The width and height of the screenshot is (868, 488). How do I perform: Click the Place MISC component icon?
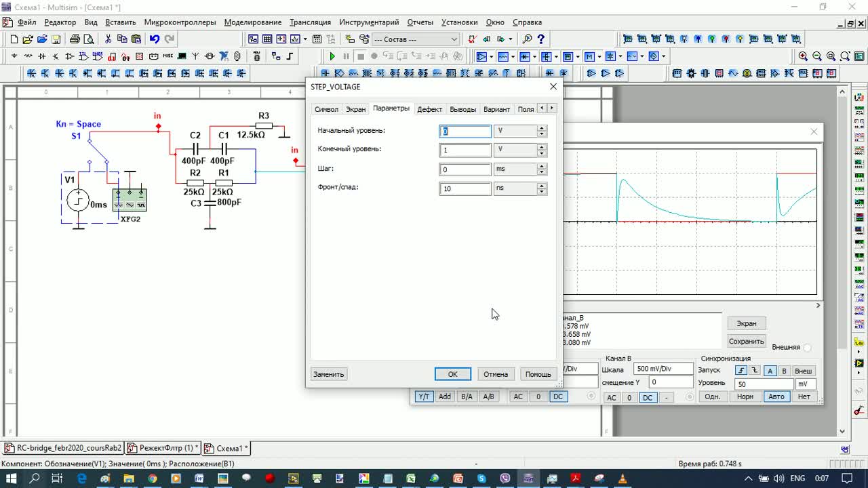167,56
